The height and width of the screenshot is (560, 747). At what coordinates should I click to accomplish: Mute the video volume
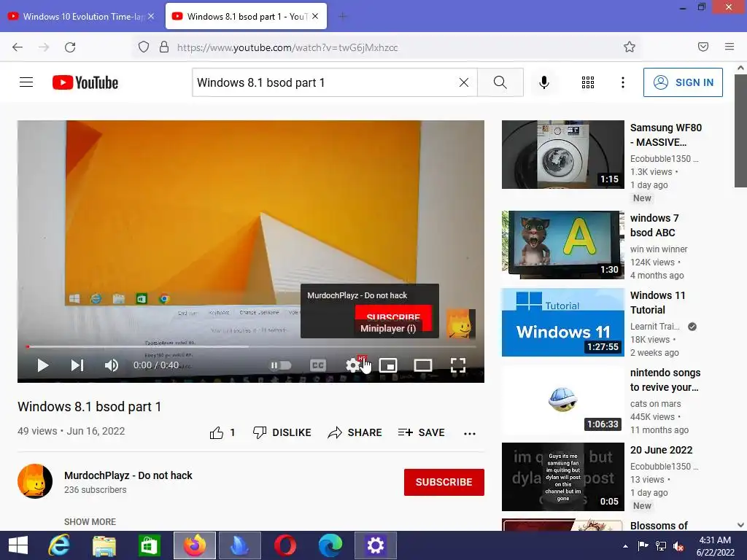[x=111, y=365]
